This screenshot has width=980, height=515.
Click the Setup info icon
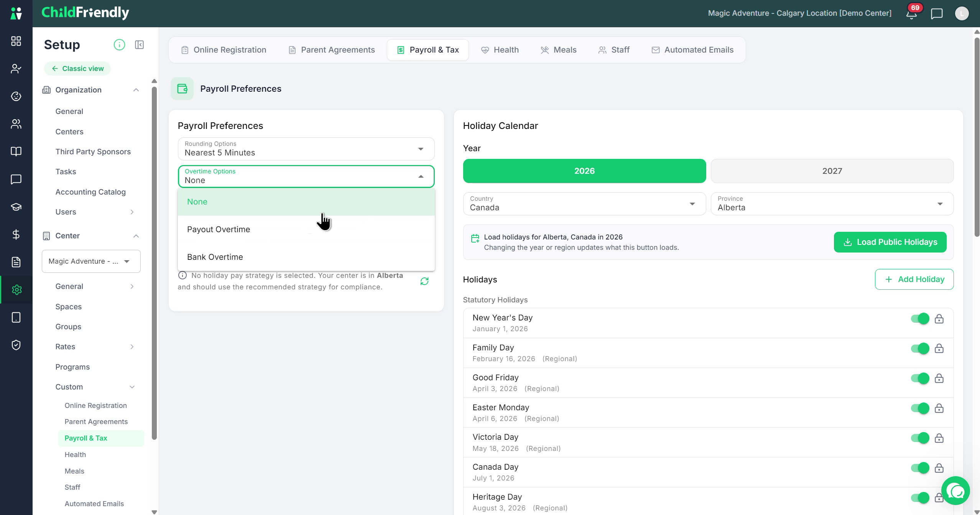coord(119,45)
